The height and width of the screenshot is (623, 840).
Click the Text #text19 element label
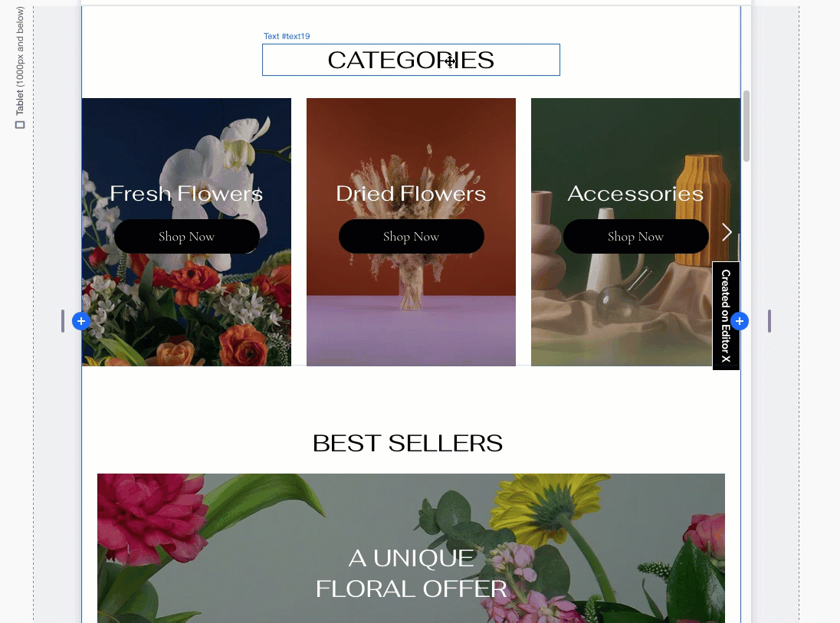click(287, 36)
